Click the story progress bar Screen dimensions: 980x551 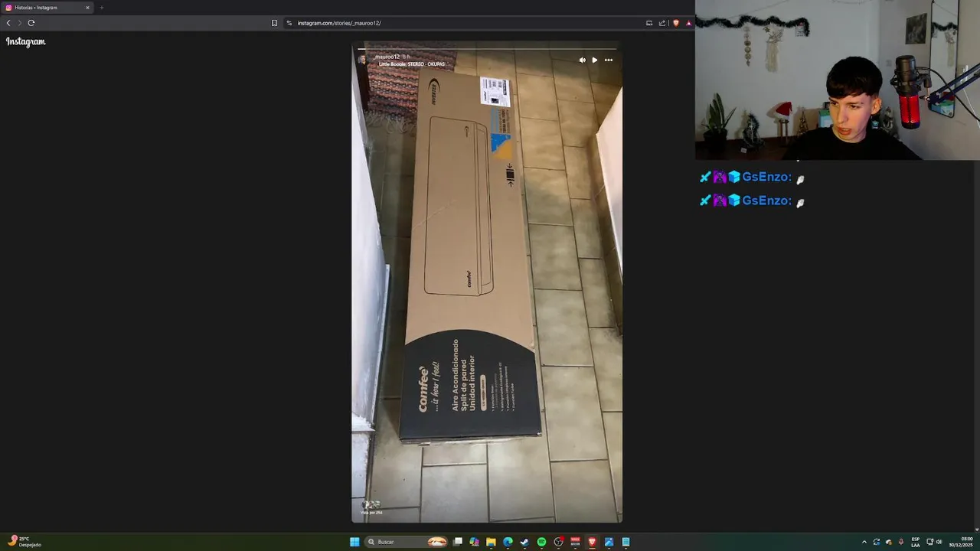coord(487,48)
